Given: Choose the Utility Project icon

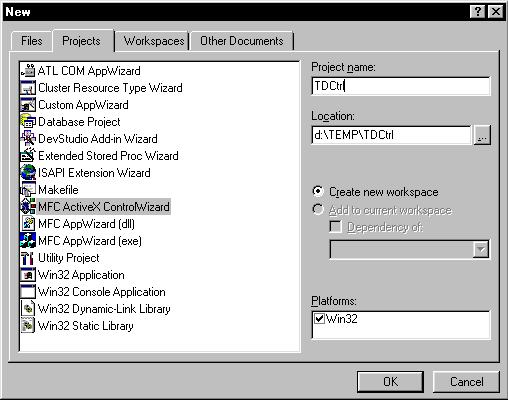Looking at the screenshot, I should click(x=28, y=257).
